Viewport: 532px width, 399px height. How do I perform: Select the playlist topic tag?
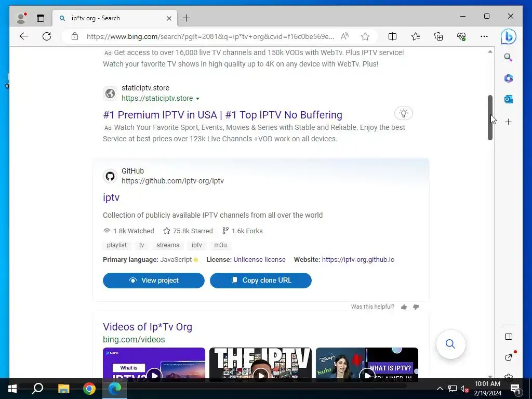(117, 245)
